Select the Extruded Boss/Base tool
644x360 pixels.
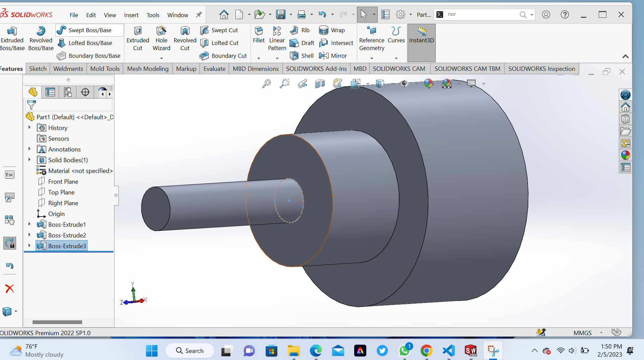[12, 39]
